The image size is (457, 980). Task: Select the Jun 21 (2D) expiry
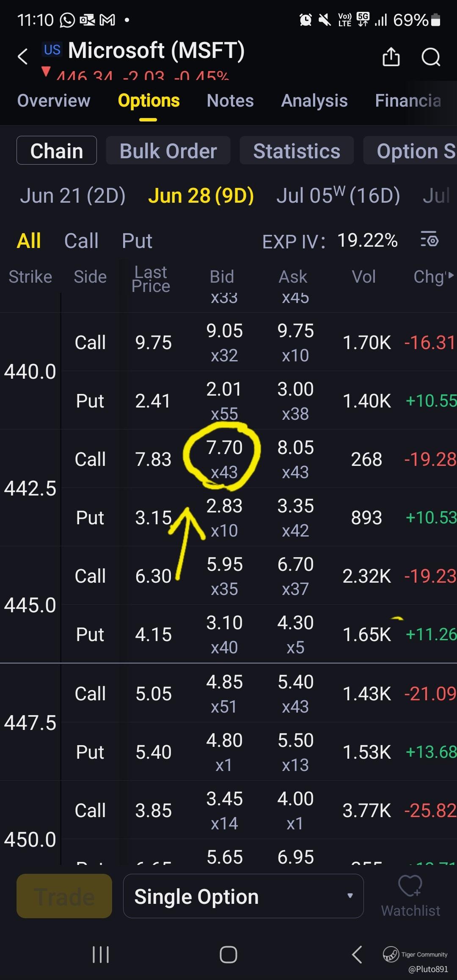click(73, 195)
